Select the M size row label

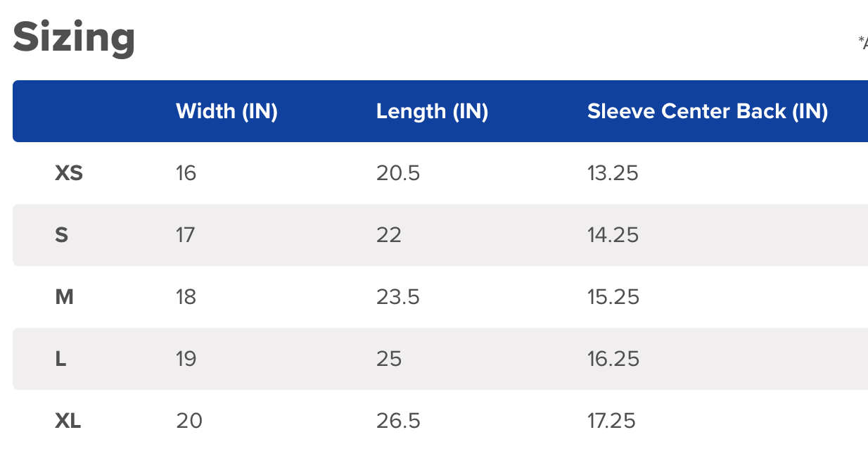[64, 297]
